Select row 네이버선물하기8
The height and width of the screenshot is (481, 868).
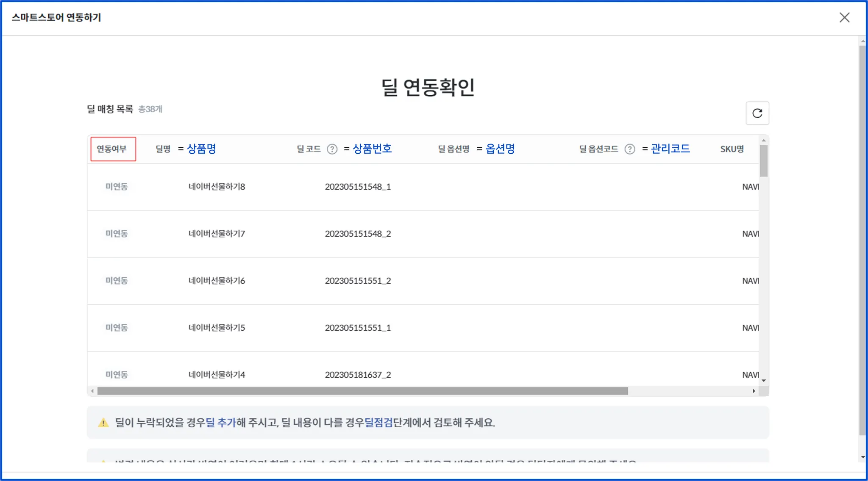pos(217,187)
